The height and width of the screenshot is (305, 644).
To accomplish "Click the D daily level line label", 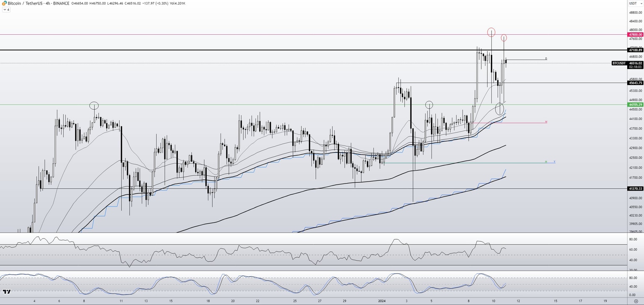I will (546, 59).
